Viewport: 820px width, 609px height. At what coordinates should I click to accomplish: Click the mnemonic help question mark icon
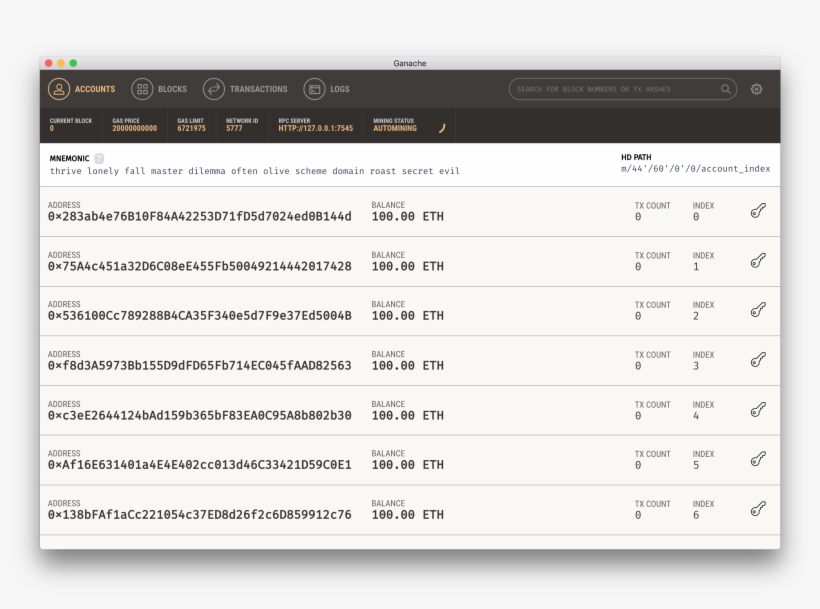pyautogui.click(x=99, y=158)
